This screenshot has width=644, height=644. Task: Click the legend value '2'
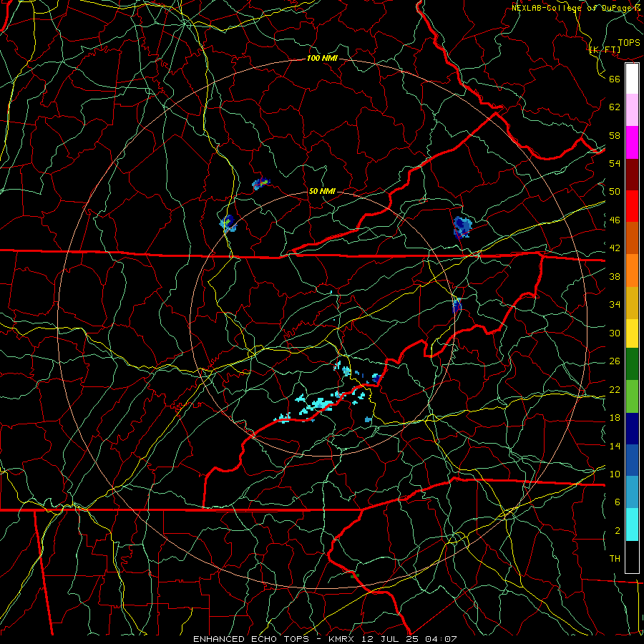(x=618, y=531)
